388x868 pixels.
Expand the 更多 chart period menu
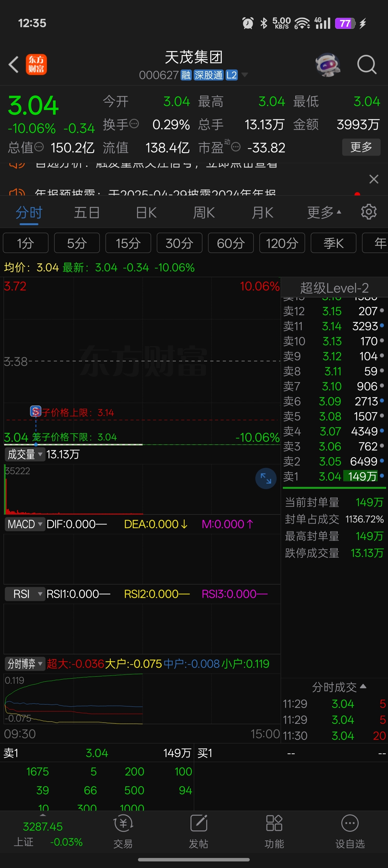coord(324,213)
